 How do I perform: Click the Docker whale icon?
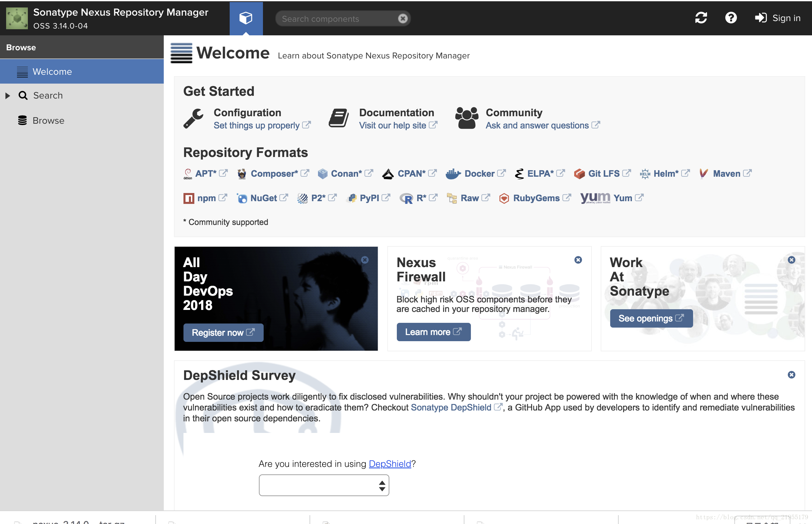pos(453,174)
